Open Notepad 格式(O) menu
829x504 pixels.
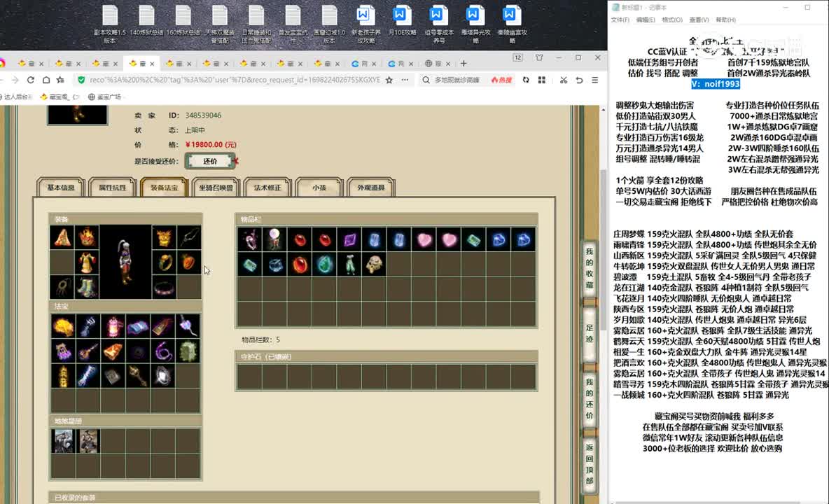tap(672, 20)
